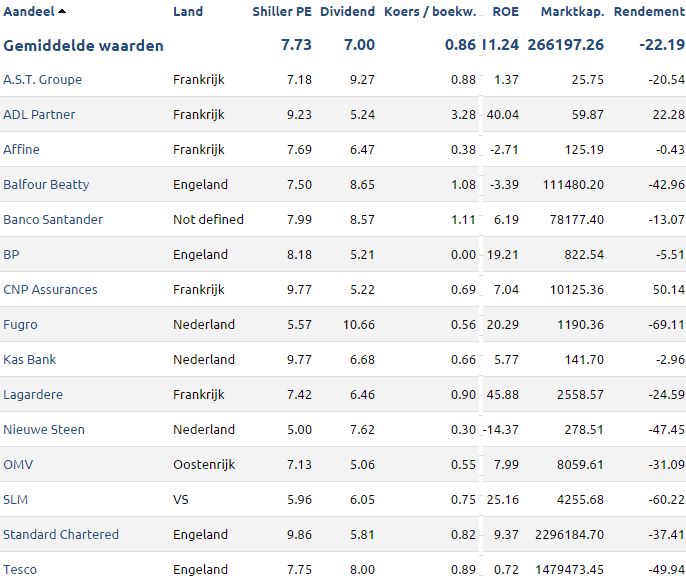686x581 pixels.
Task: Open the A.S.T. Groupe stock link
Action: (x=42, y=80)
